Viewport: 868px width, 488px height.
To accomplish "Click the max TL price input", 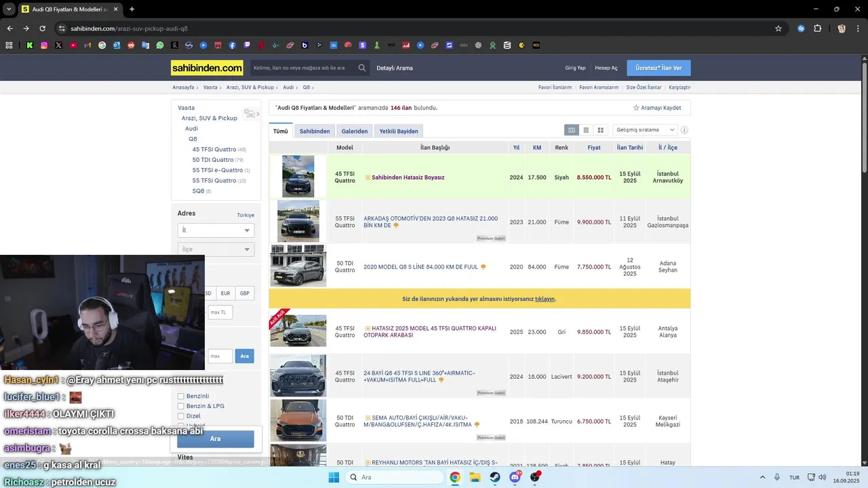I will pyautogui.click(x=220, y=312).
